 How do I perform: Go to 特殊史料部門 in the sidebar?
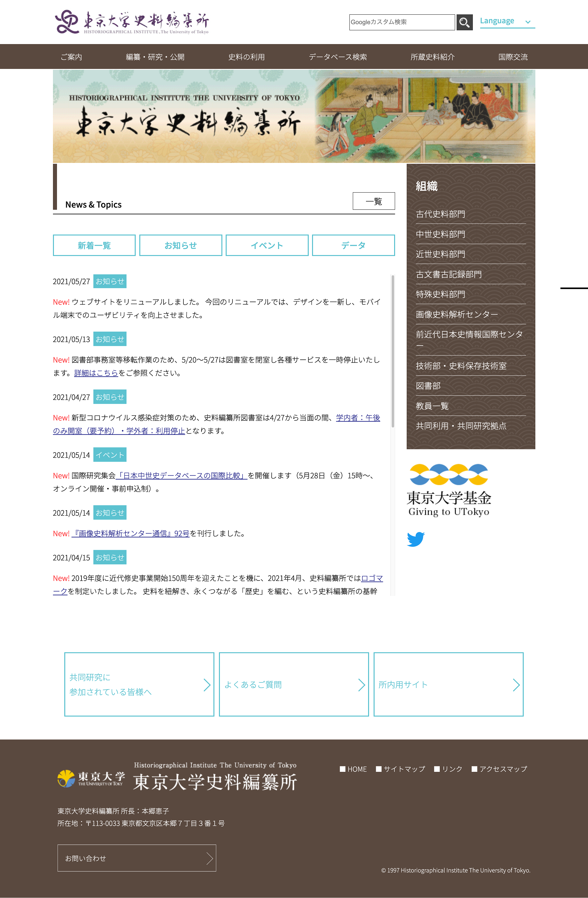(471, 294)
